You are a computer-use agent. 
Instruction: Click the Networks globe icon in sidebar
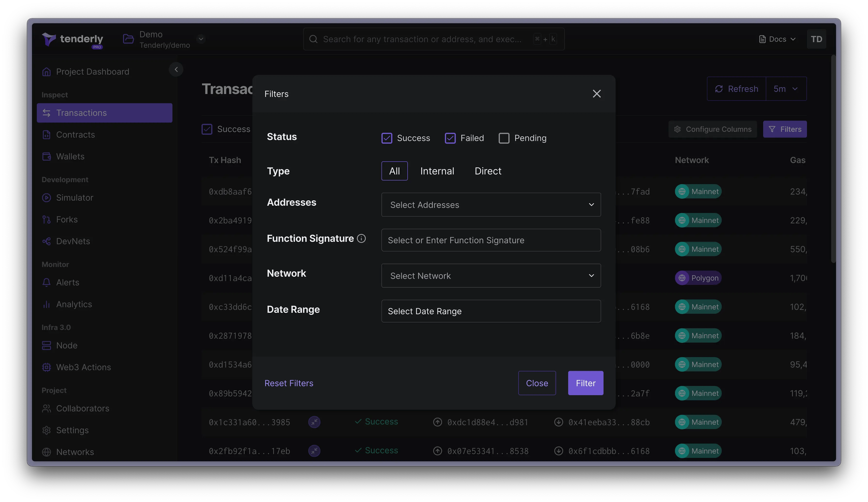46,452
